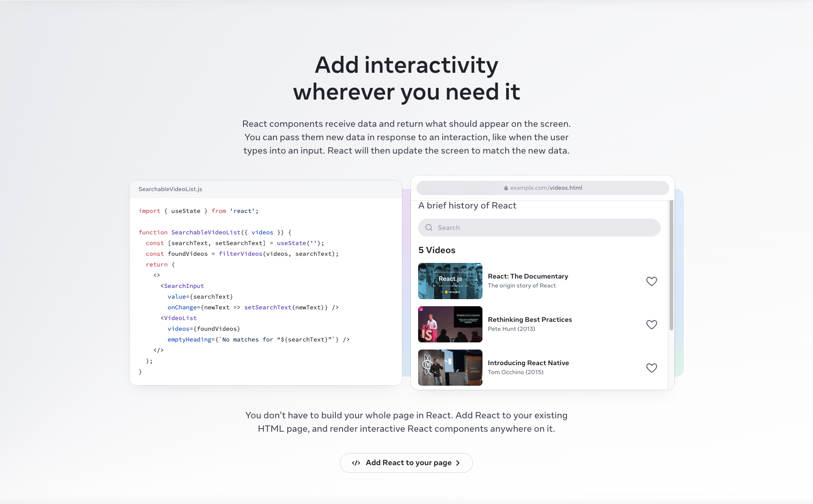Click the function SearchableVideoList code line
Screen dimensions: 813x504
[x=215, y=233]
